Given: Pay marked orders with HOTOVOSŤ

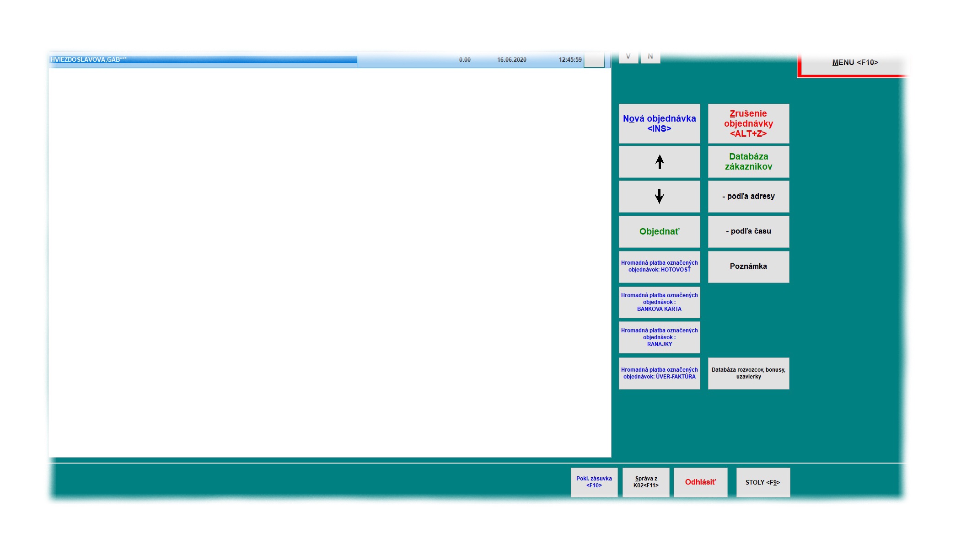Looking at the screenshot, I should coord(659,267).
